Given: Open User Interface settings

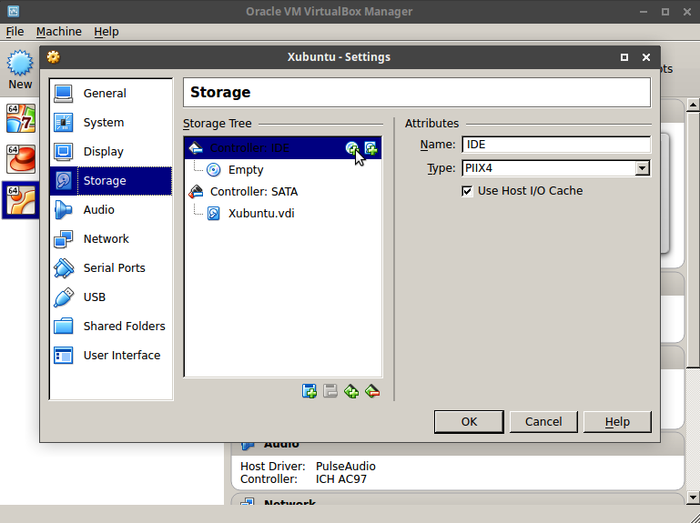Looking at the screenshot, I should (111, 355).
